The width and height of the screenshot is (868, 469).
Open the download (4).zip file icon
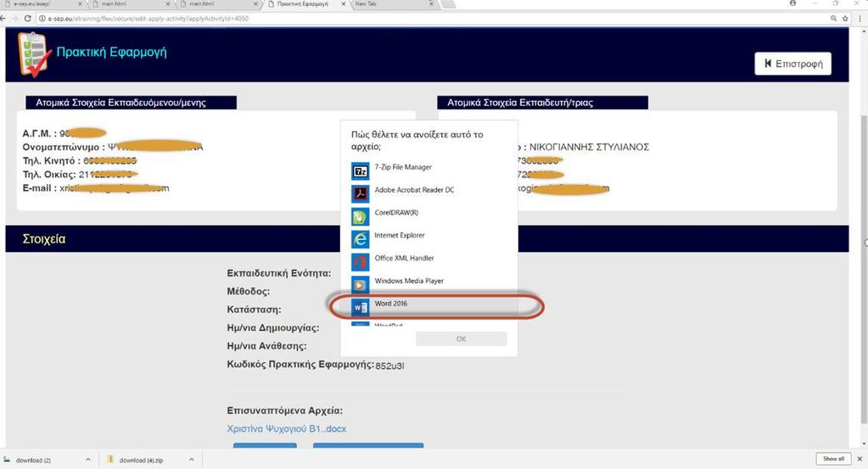pos(110,460)
